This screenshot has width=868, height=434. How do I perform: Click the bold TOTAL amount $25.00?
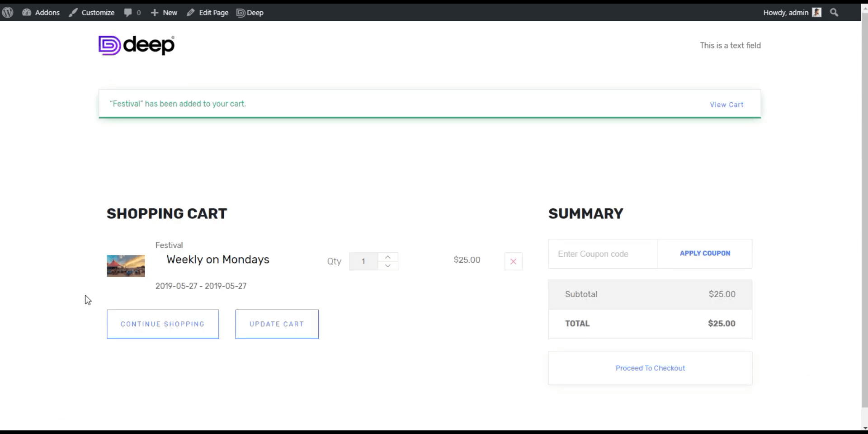click(x=722, y=323)
